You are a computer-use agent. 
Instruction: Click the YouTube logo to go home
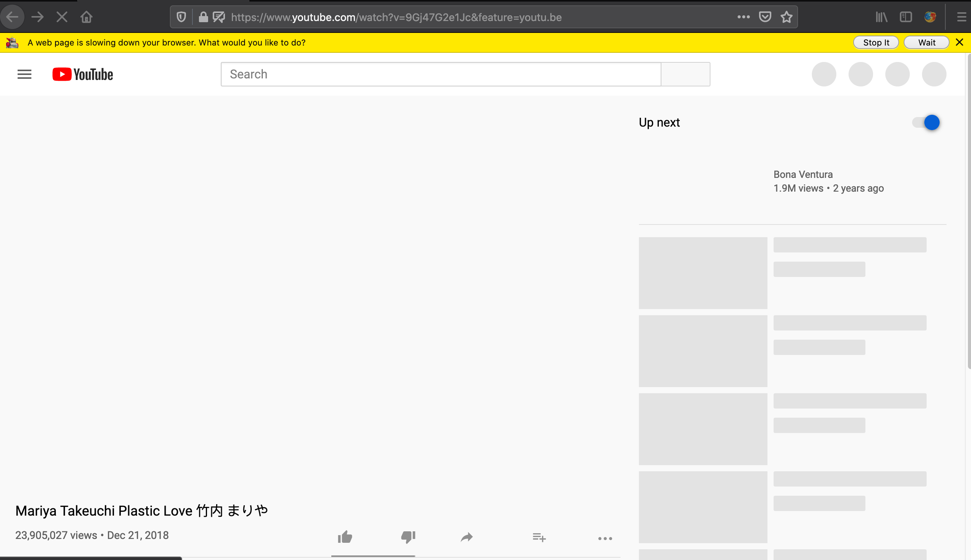point(82,74)
